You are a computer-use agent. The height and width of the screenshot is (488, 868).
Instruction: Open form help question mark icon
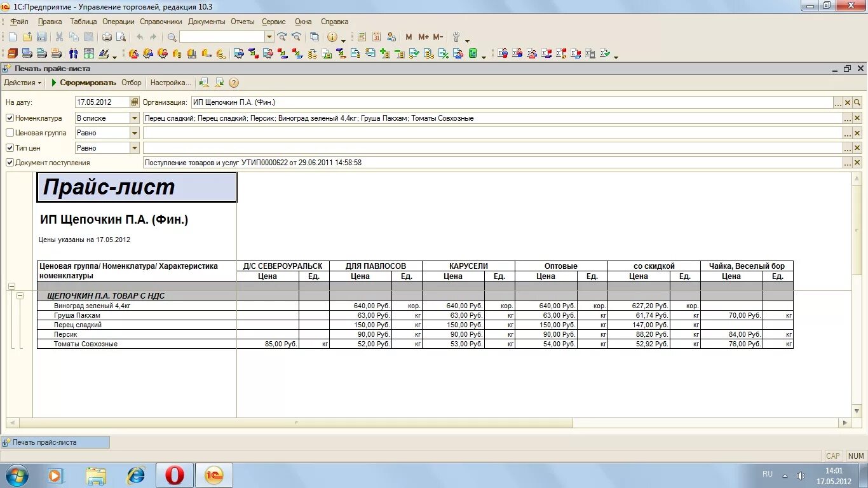(234, 83)
